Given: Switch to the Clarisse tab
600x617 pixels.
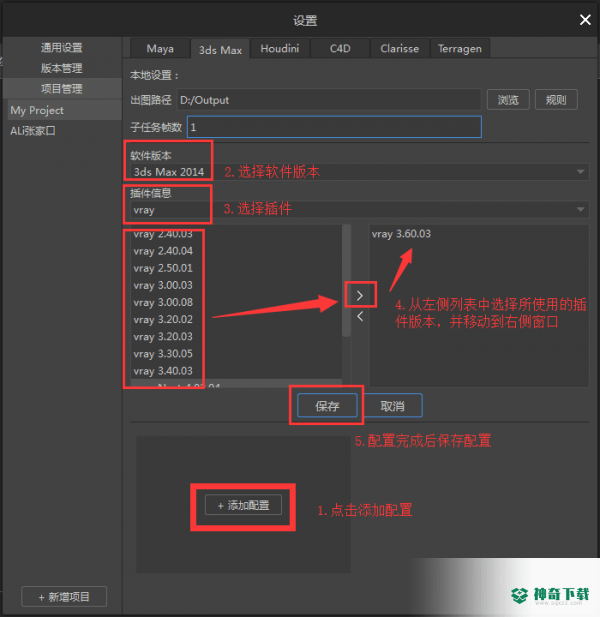Looking at the screenshot, I should [400, 48].
